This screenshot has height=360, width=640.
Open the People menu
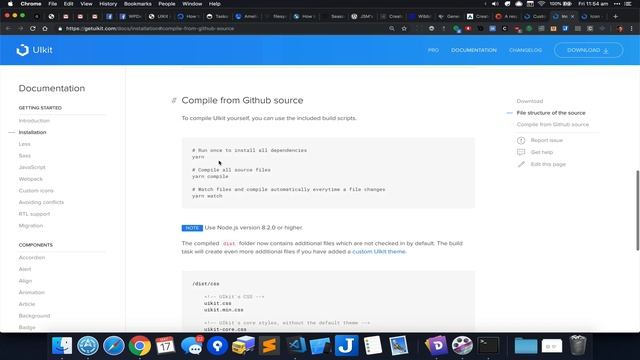(x=167, y=4)
